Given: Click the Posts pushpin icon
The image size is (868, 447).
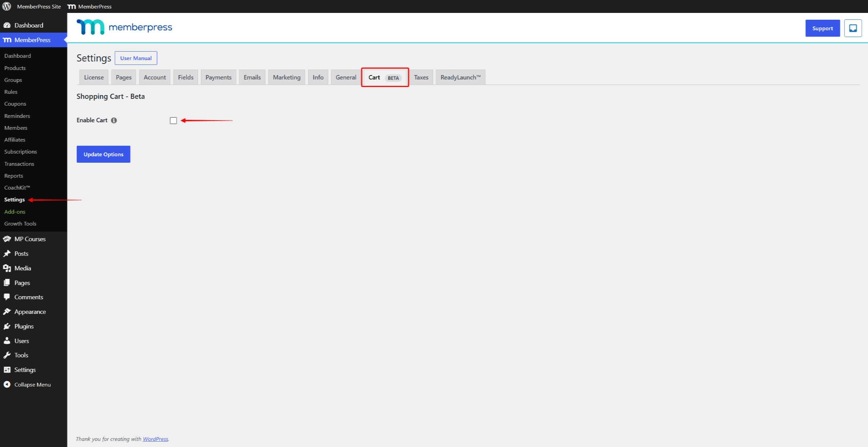Looking at the screenshot, I should coord(7,253).
